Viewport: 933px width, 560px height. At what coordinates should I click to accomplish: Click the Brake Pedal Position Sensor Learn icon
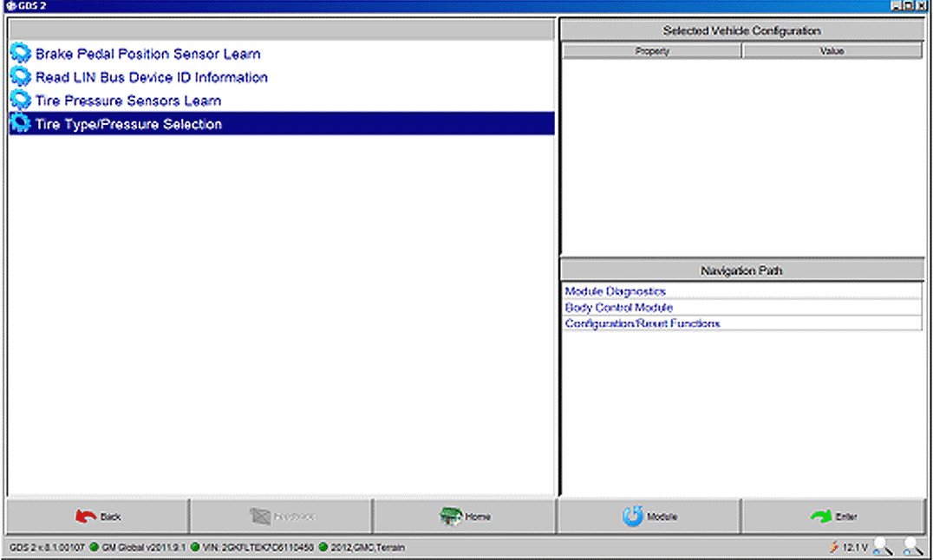click(x=21, y=54)
